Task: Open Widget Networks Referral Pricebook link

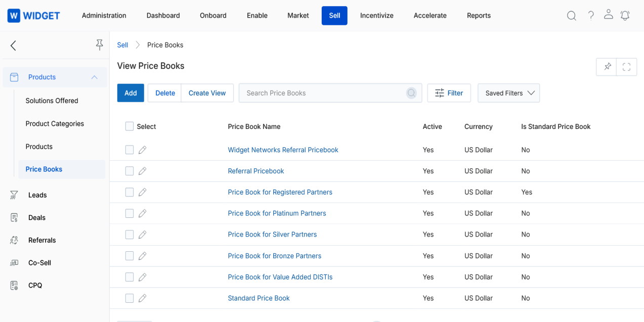Action: (x=283, y=150)
